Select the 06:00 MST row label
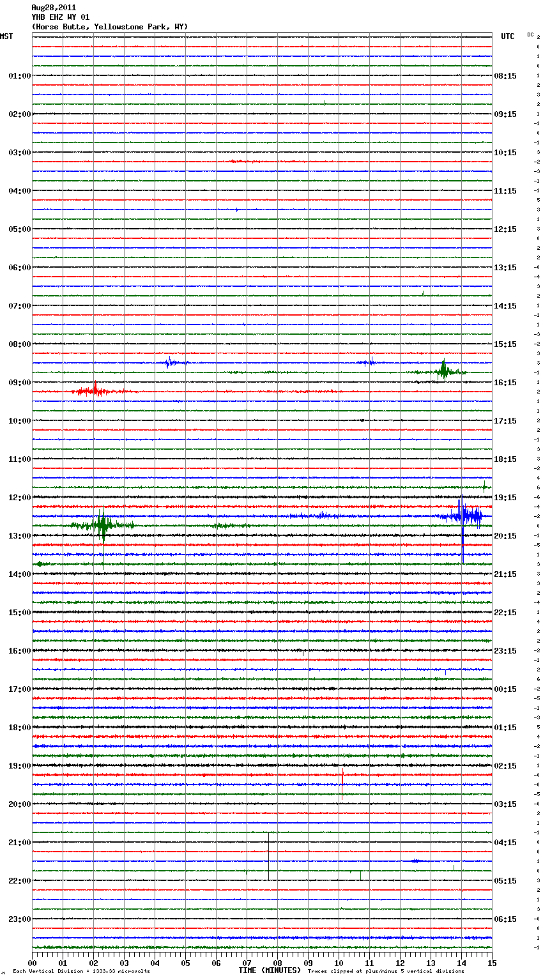543x980 pixels. tap(19, 268)
